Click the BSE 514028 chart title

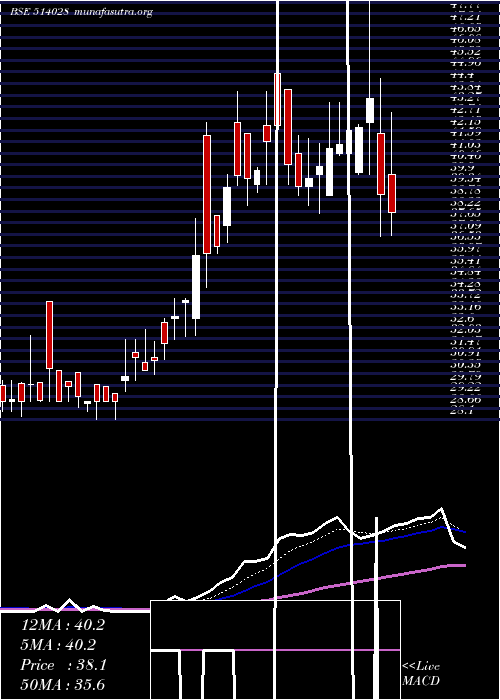pyautogui.click(x=39, y=12)
